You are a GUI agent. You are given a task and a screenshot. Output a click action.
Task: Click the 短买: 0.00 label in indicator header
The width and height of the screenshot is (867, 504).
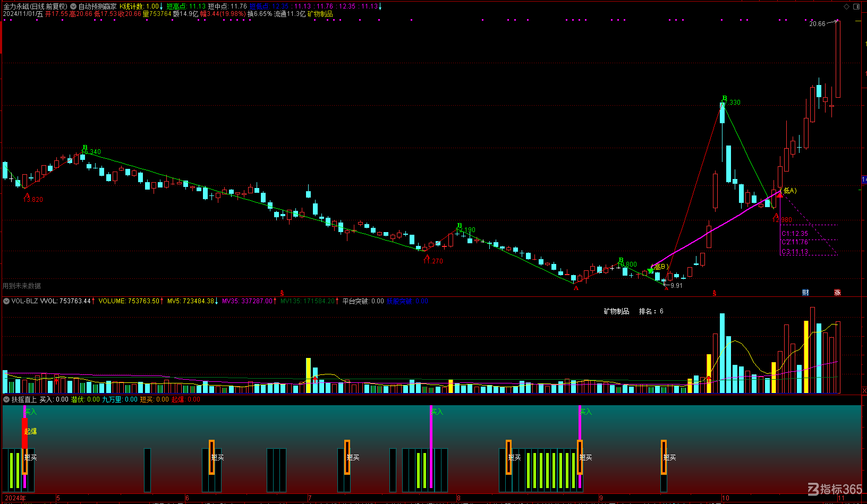coord(155,399)
